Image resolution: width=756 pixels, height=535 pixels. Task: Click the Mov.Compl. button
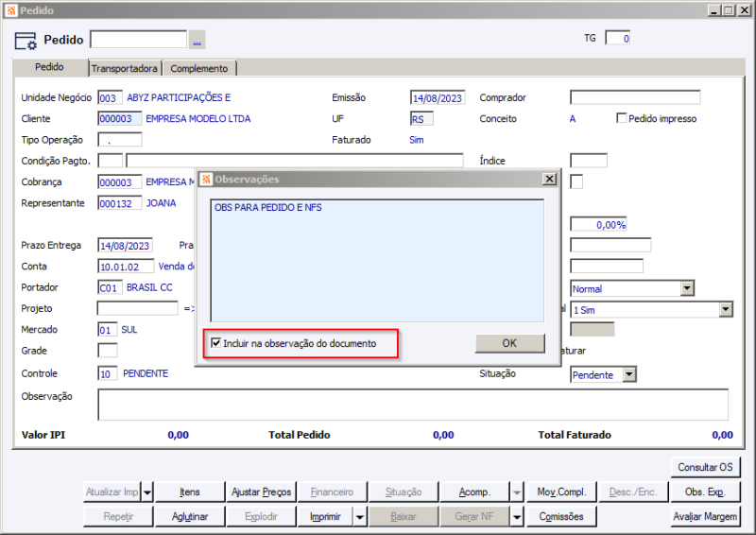561,492
